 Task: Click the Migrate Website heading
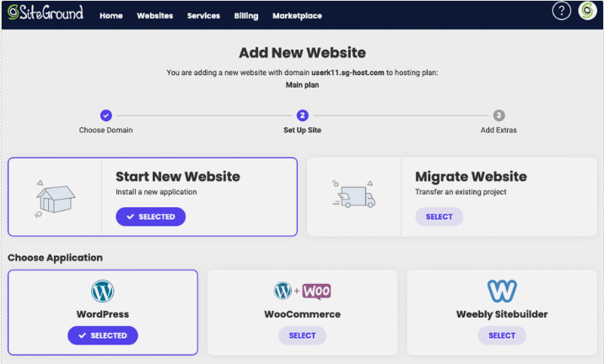tap(471, 177)
